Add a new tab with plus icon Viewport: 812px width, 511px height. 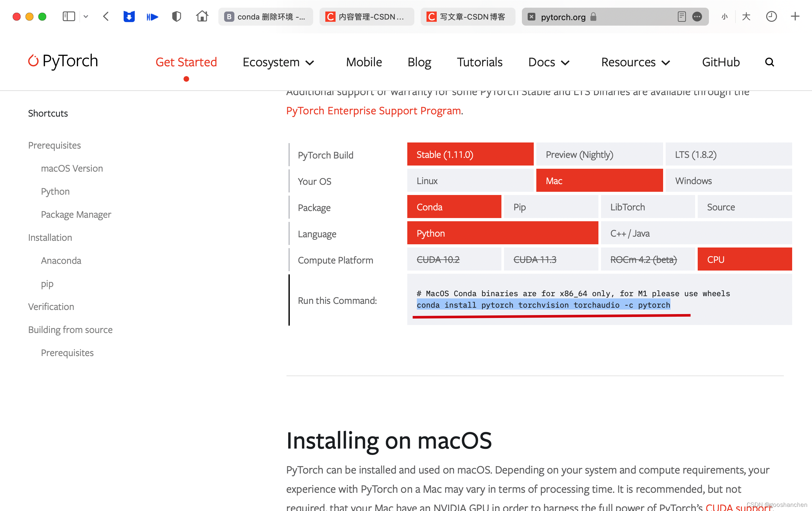point(795,17)
